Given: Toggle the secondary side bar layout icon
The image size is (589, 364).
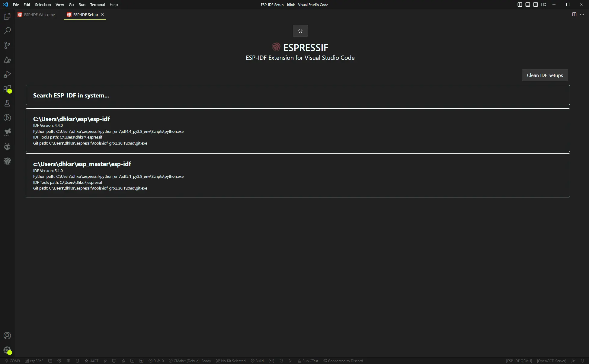Looking at the screenshot, I should point(535,5).
